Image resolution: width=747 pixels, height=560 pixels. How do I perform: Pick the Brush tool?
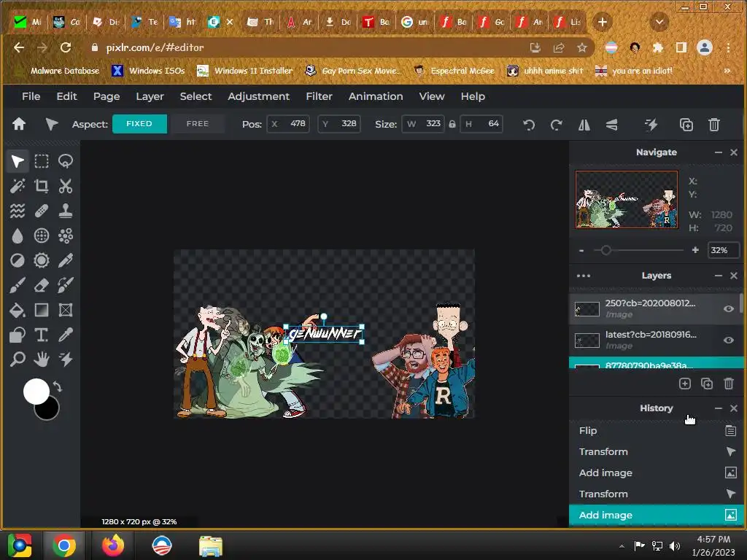pos(18,285)
